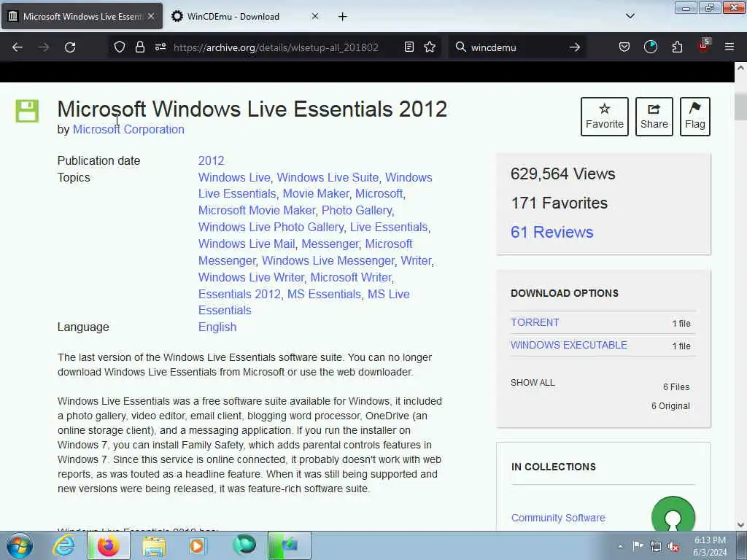Open the tracking protection shield icon
This screenshot has width=747, height=560.
click(120, 47)
